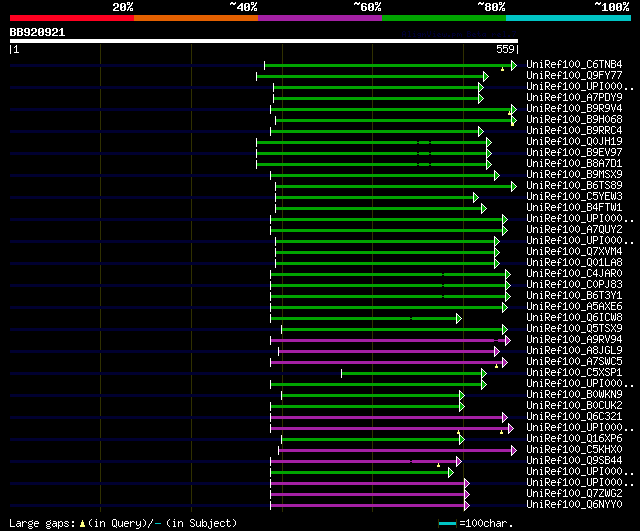Open the UniRef100_A9RV94 entry

(574, 340)
